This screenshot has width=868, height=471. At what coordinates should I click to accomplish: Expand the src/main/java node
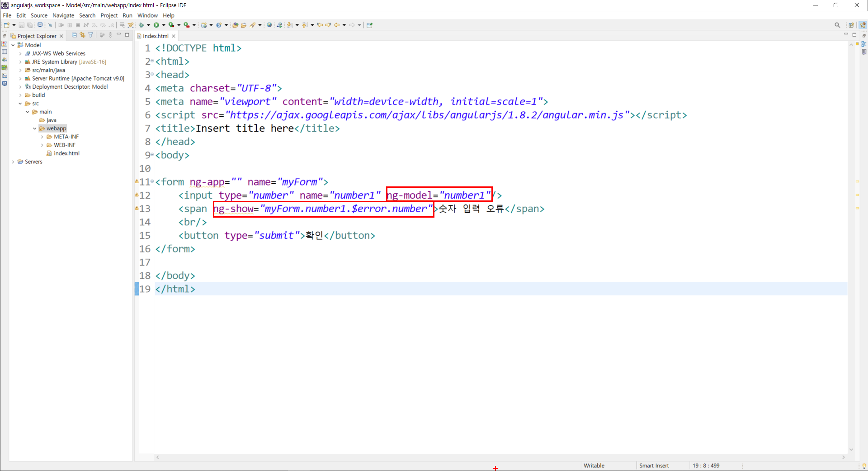20,70
